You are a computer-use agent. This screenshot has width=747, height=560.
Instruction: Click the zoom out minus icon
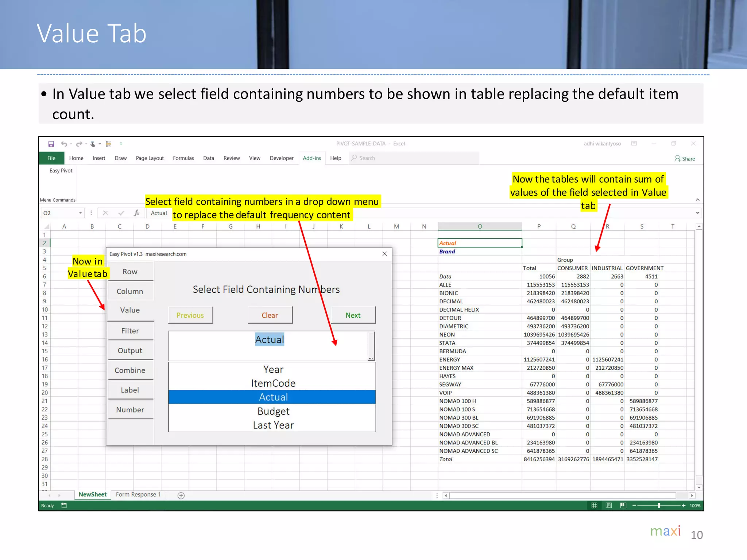[634, 505]
